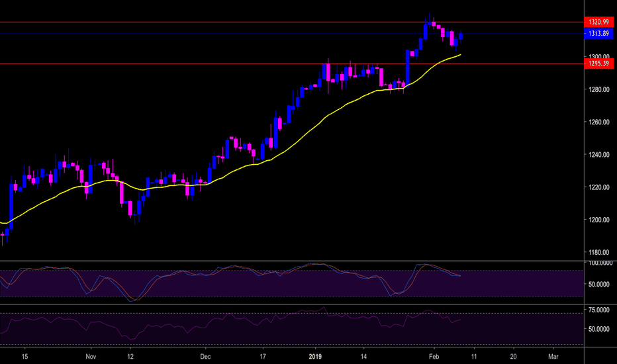Viewport: 617px width, 364px height.
Task: Click the 75.0000 RSI scale value
Action: (599, 310)
